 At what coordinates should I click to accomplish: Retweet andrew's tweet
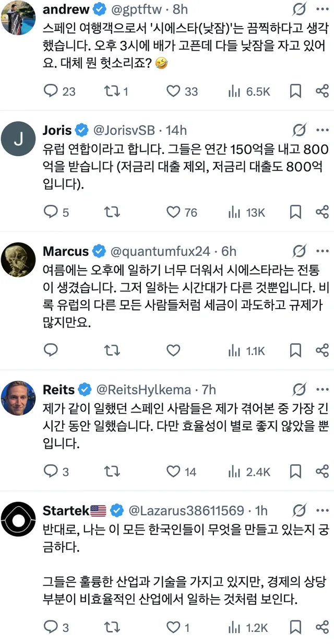[111, 91]
